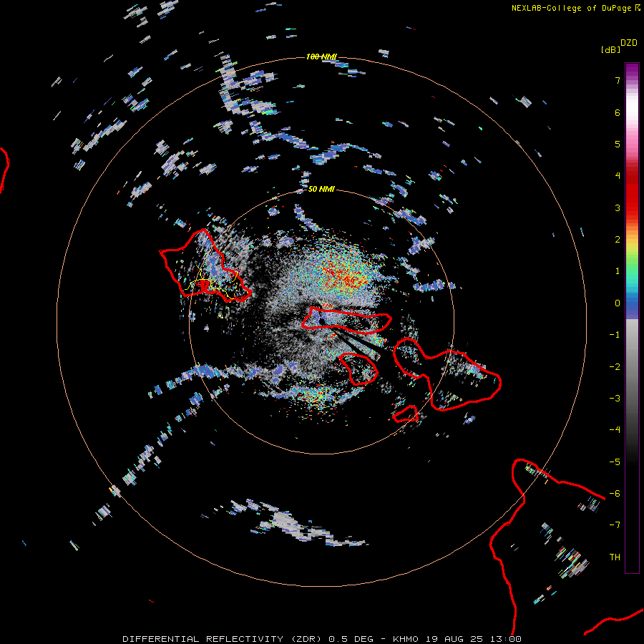The image size is (644, 644).
Task: Click the 6 dB value on the color scale
Action: click(618, 112)
